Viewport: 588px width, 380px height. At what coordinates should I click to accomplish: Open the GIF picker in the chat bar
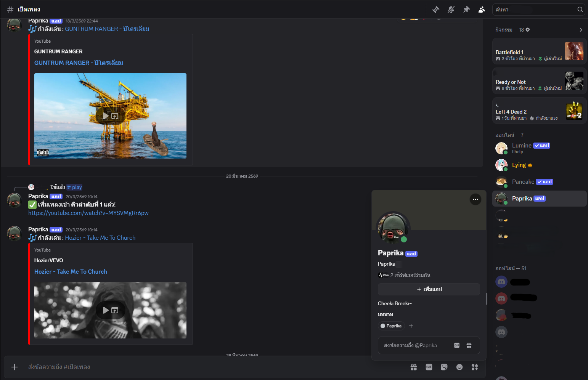[429, 367]
